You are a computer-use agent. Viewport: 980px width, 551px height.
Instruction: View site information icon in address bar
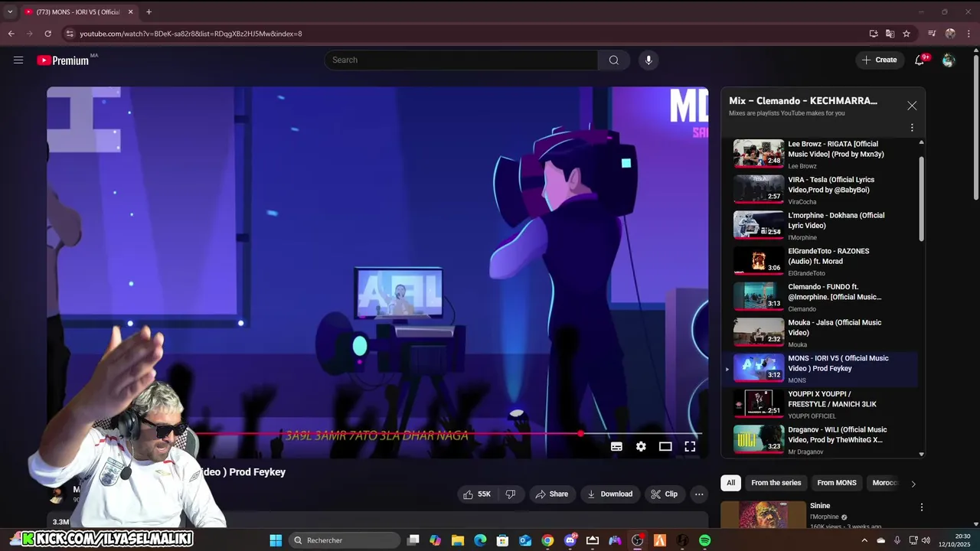coord(70,34)
